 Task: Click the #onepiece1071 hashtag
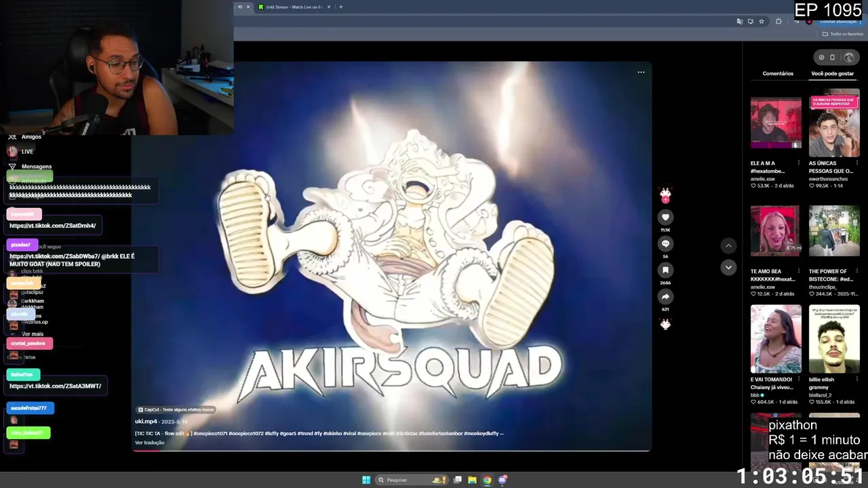pyautogui.click(x=209, y=433)
